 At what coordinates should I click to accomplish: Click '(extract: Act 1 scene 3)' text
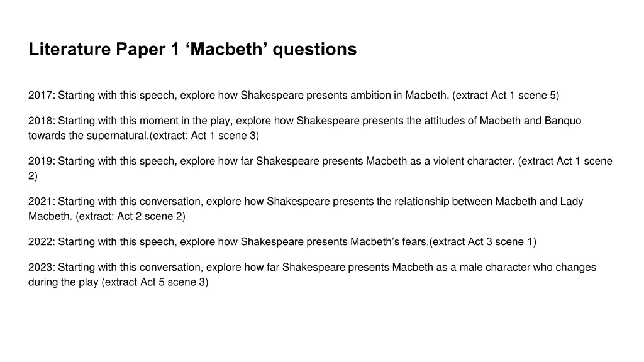pyautogui.click(x=204, y=136)
